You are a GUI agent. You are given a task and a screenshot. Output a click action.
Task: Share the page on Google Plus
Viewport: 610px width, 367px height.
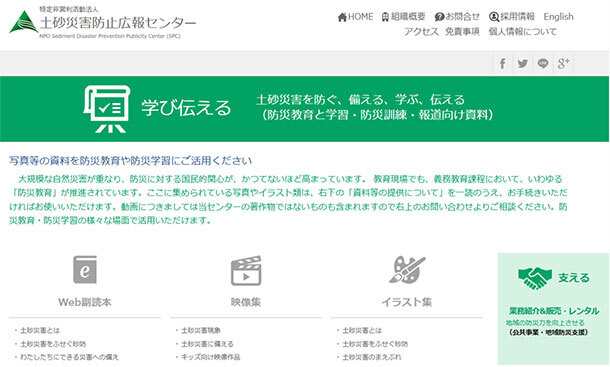pyautogui.click(x=563, y=63)
